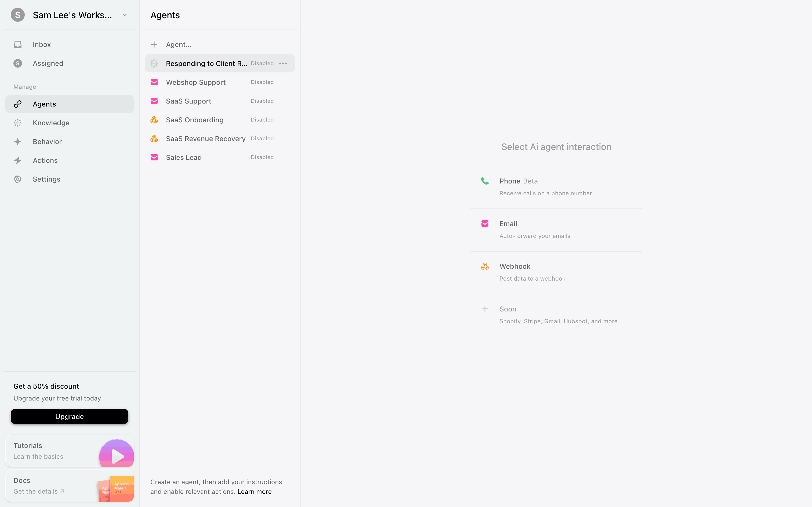This screenshot has height=507, width=812.
Task: Expand Sam Lee's Workspace dropdown chevron
Action: click(125, 15)
